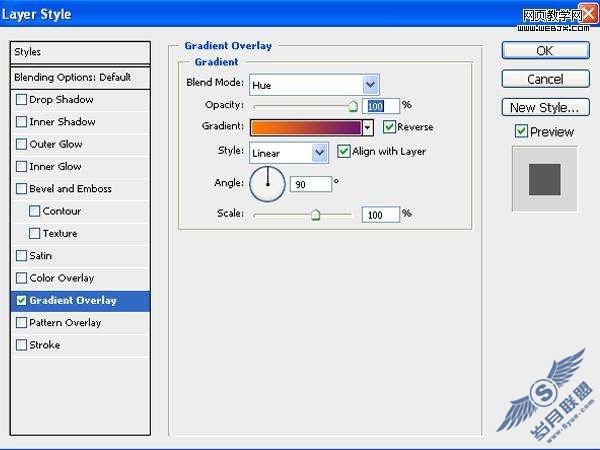Expand the gradient picker arrow
This screenshot has height=450, width=600.
(368, 127)
